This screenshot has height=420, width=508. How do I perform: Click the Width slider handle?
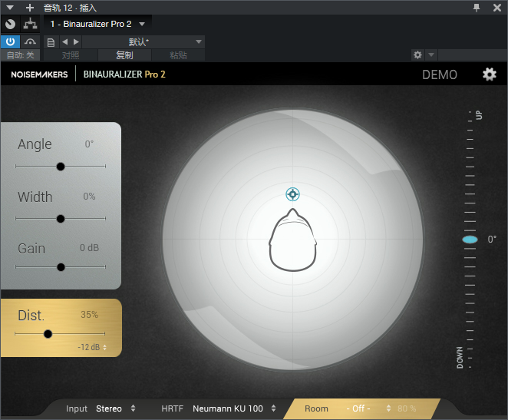click(x=61, y=219)
